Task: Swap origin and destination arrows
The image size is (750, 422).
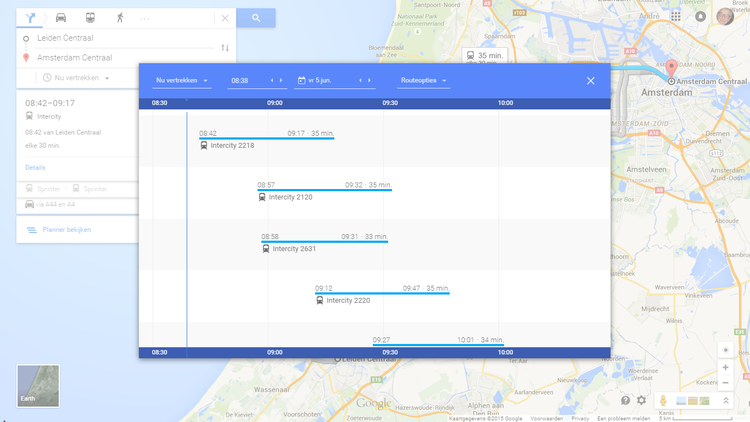Action: point(225,48)
